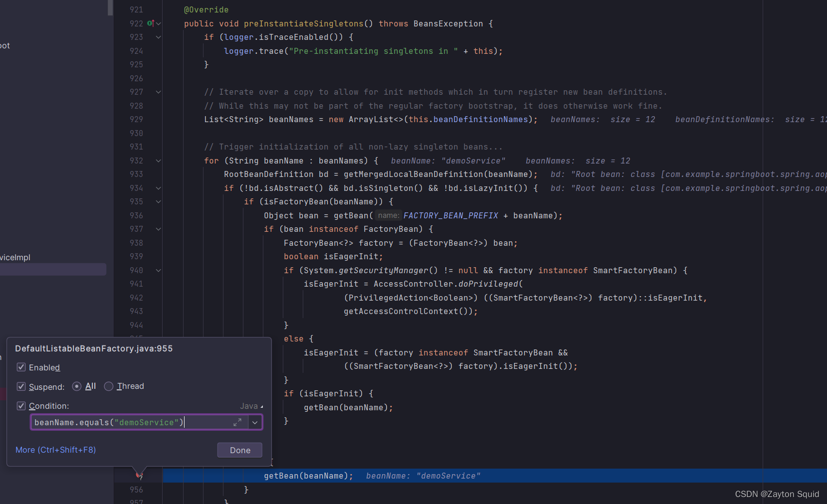This screenshot has height=504, width=827.
Task: Click Done to close breakpoint popup
Action: coord(240,450)
